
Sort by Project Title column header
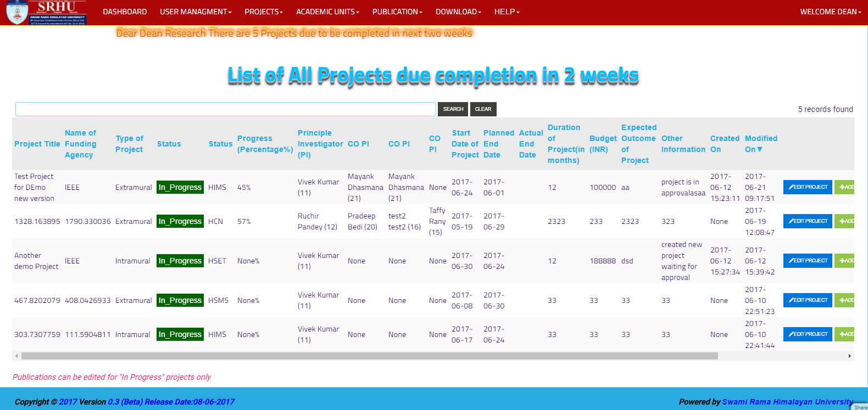click(x=37, y=144)
